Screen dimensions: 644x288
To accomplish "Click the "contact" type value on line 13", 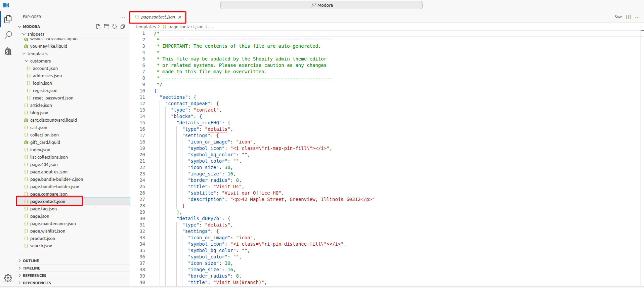I will [206, 110].
